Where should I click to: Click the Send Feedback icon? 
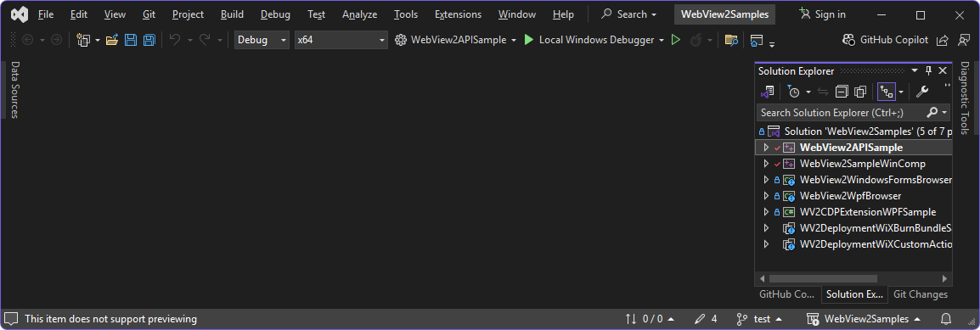click(x=963, y=40)
